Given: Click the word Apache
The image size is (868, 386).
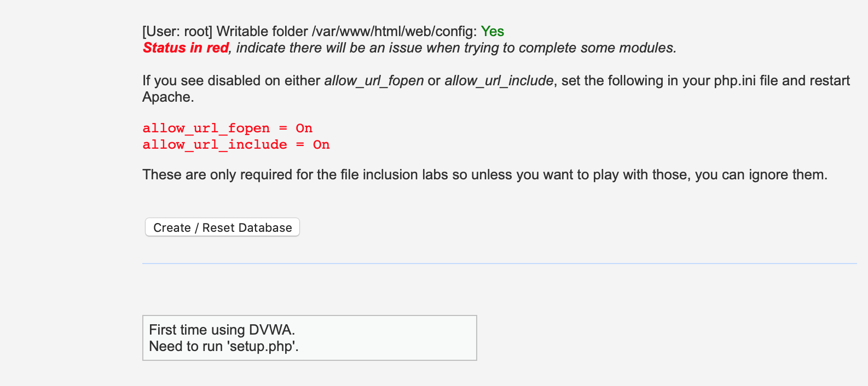Looking at the screenshot, I should coord(168,97).
